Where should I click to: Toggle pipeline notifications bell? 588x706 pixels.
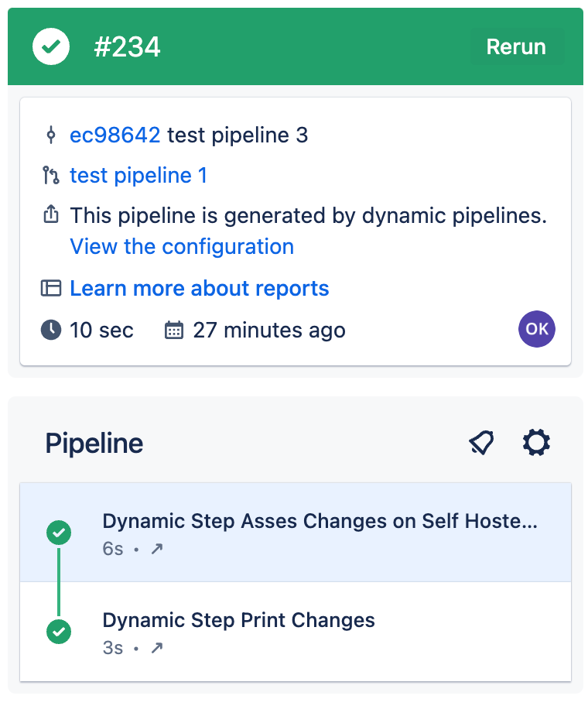coord(481,444)
